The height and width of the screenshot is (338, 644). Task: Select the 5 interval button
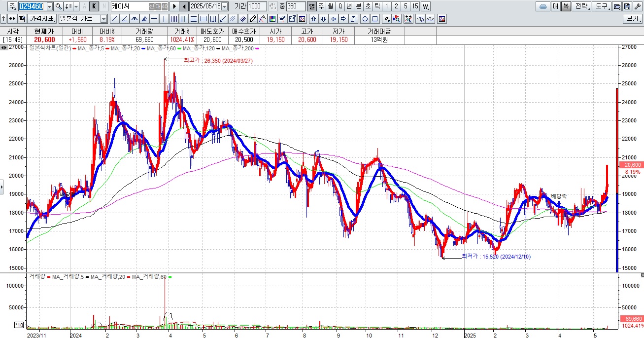click(x=406, y=6)
